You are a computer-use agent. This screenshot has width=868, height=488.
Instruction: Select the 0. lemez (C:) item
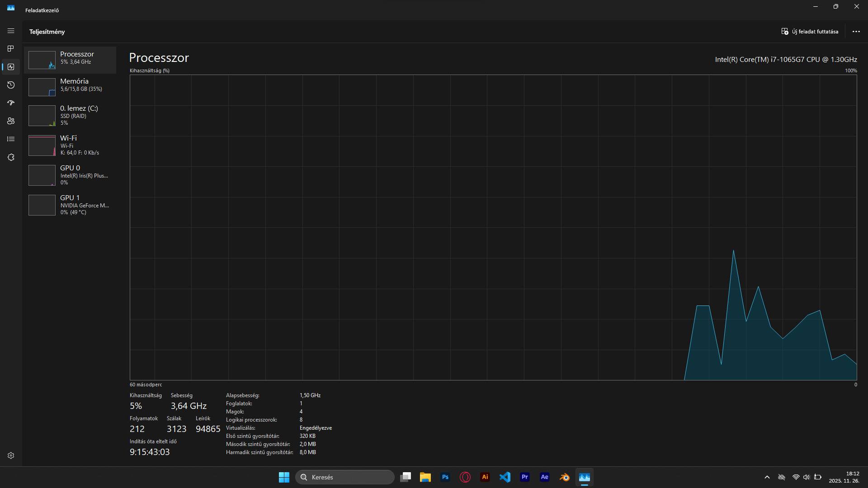tap(70, 115)
